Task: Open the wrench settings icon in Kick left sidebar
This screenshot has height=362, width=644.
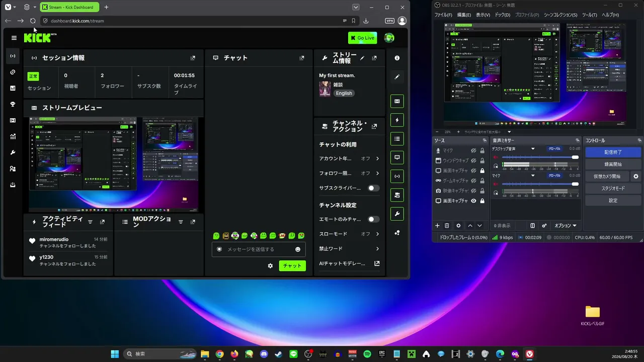Action: pos(13,152)
